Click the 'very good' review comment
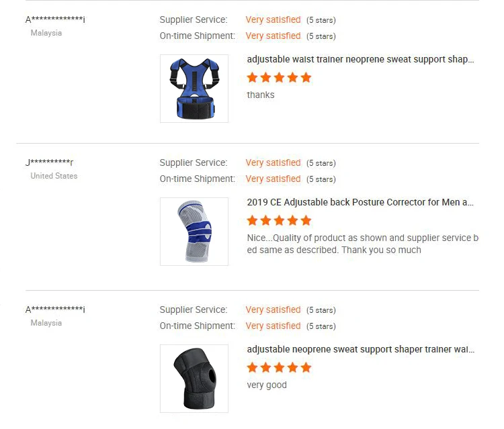 click(x=267, y=385)
